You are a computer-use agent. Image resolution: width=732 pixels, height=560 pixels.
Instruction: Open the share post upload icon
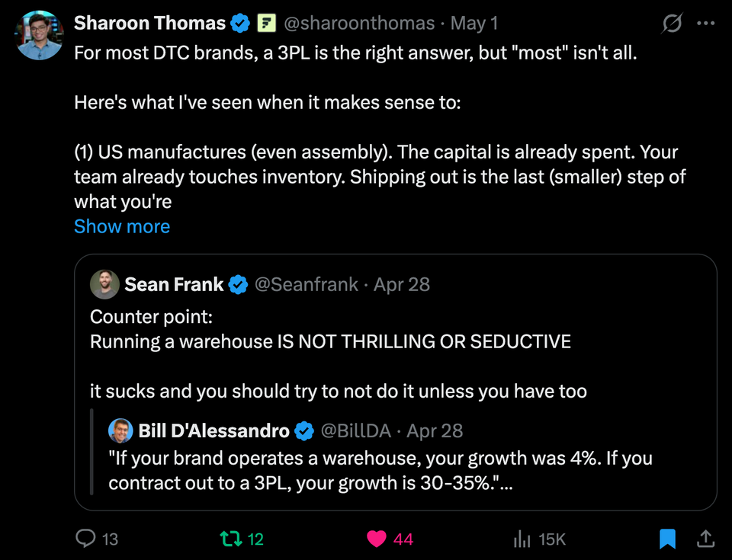705,539
